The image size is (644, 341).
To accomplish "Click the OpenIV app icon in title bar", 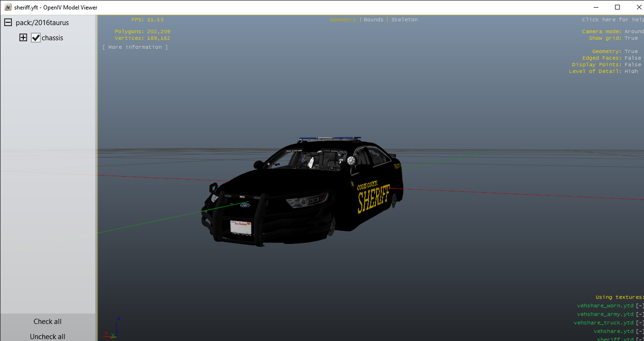I will point(8,7).
